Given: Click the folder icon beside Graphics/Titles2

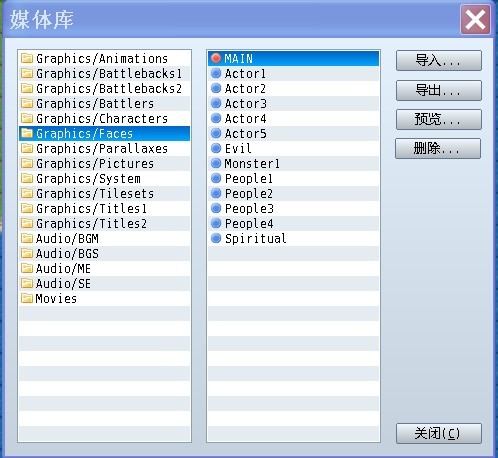Looking at the screenshot, I should click(27, 223).
